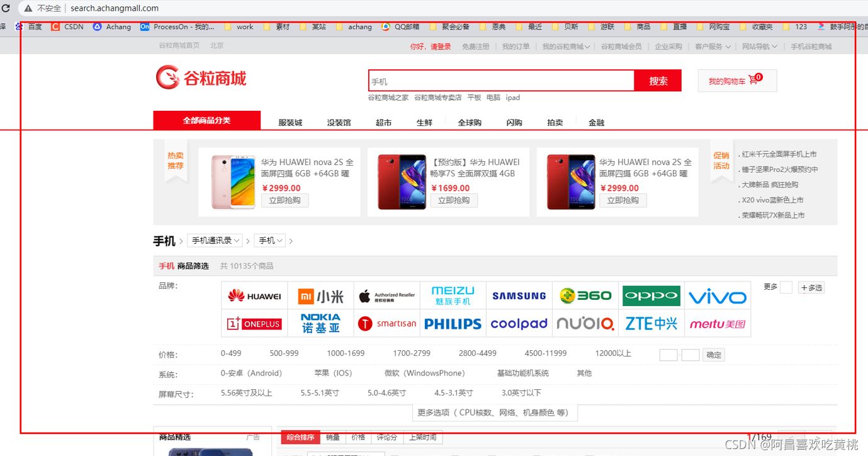The image size is (868, 456).
Task: Open the 手机 breadcrumb dropdown
Action: click(270, 241)
